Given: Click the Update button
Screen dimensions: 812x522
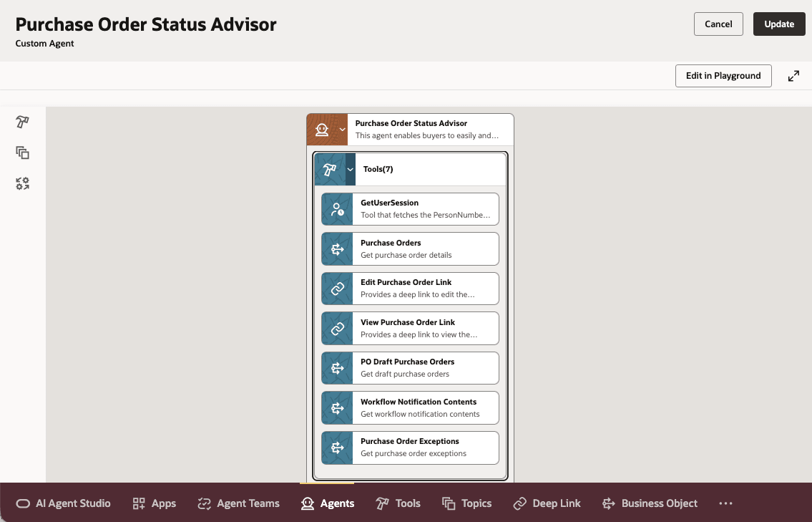Looking at the screenshot, I should tap(779, 24).
